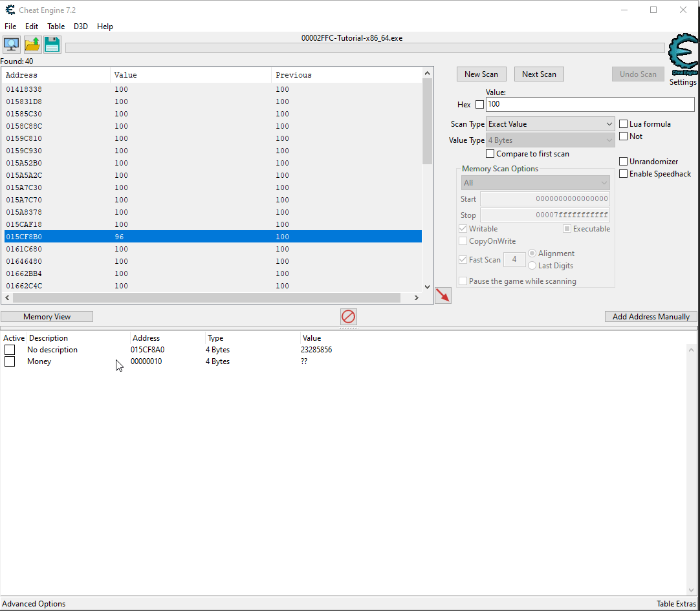
Task: Expand the memory region All dropdown
Action: tap(535, 183)
